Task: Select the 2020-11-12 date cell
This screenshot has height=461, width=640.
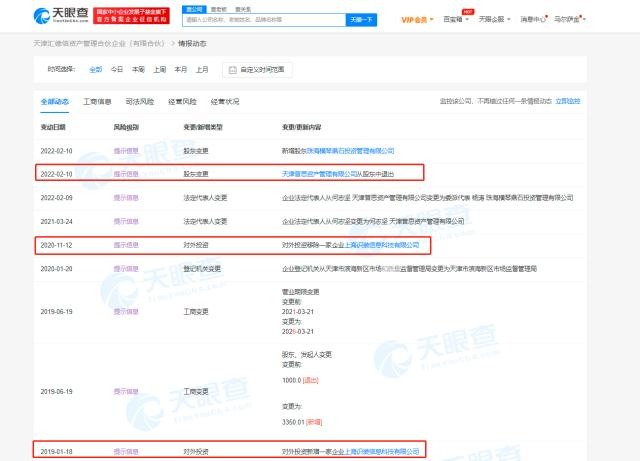Action: (x=56, y=245)
